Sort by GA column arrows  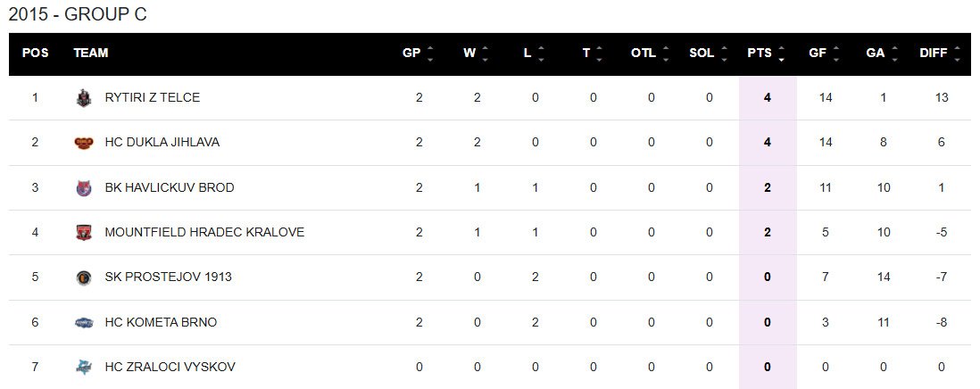[895, 54]
